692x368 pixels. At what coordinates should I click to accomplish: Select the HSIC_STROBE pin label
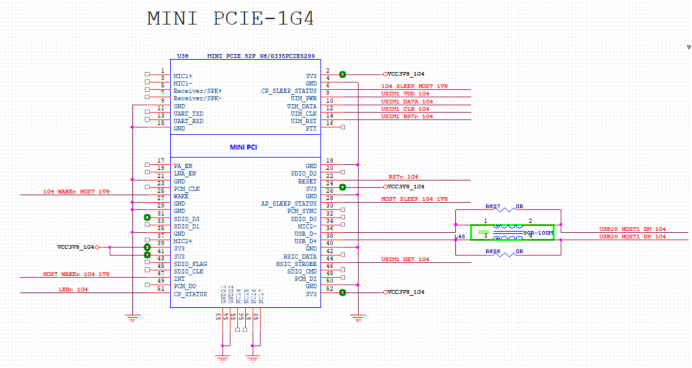coord(296,264)
